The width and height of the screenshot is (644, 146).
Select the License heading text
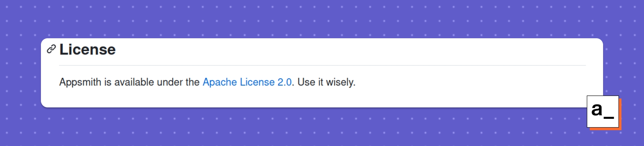[x=88, y=49]
